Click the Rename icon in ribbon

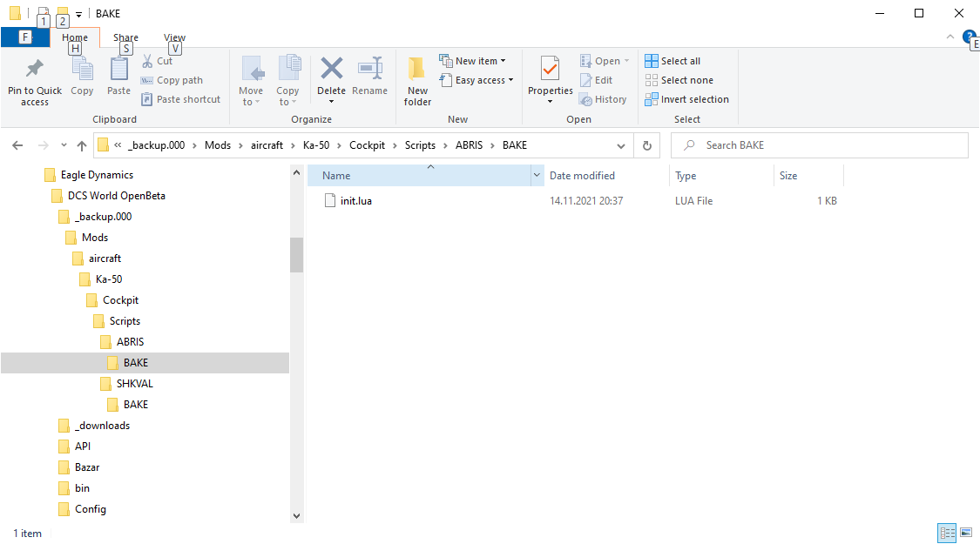[x=370, y=68]
